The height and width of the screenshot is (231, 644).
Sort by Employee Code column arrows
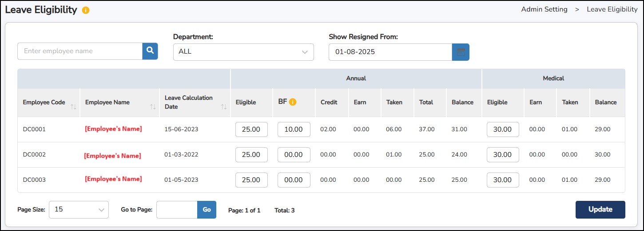tap(74, 107)
